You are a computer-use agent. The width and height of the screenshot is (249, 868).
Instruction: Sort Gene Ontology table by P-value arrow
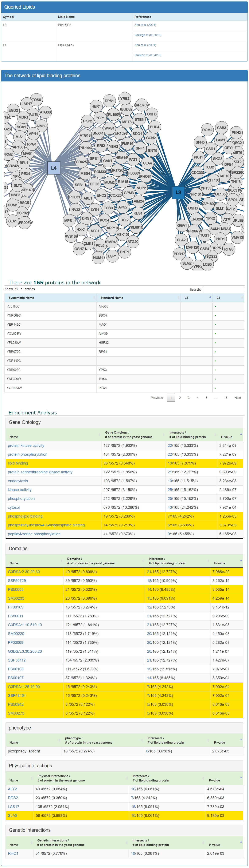point(241,434)
